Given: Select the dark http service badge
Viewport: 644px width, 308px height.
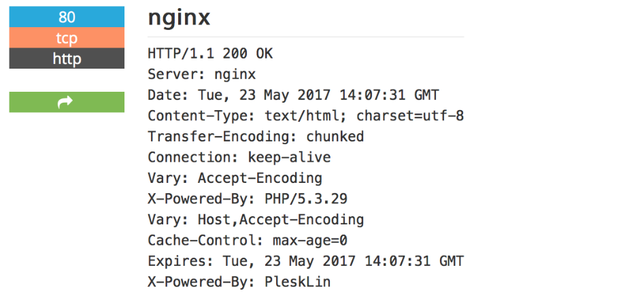Looking at the screenshot, I should pos(67,59).
